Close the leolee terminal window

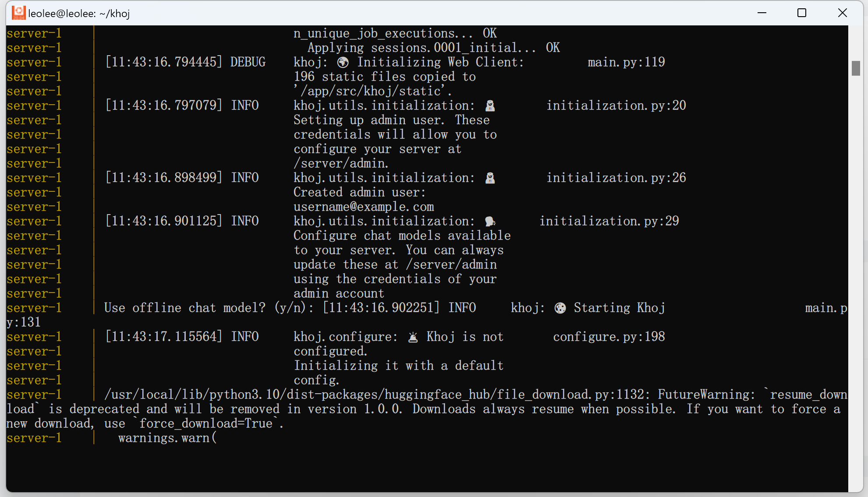[x=842, y=13]
